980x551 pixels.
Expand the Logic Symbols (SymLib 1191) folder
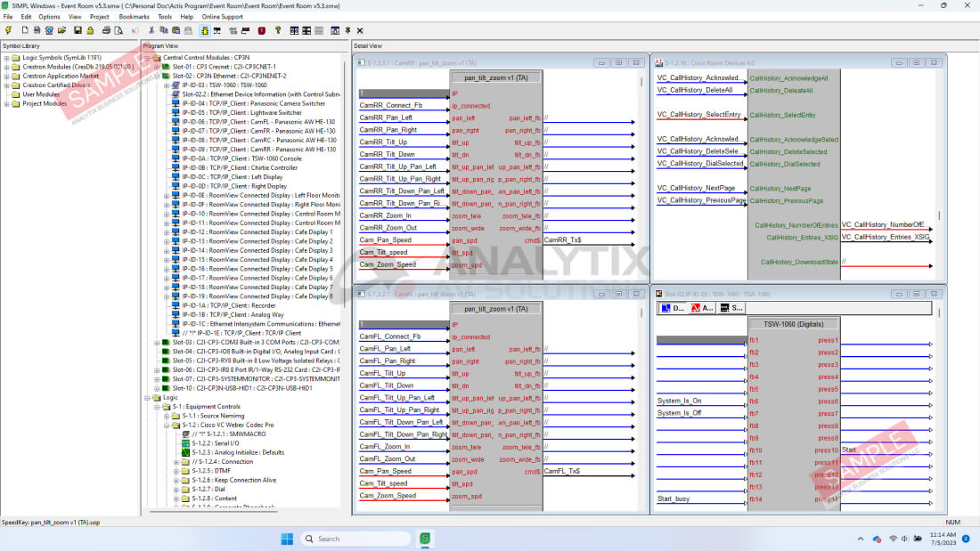[x=7, y=58]
